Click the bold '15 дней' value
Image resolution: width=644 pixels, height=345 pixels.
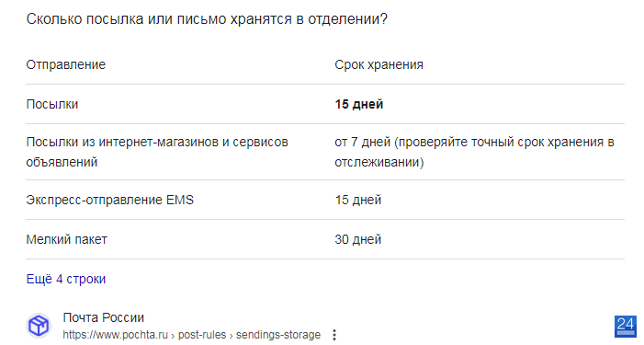tap(359, 104)
